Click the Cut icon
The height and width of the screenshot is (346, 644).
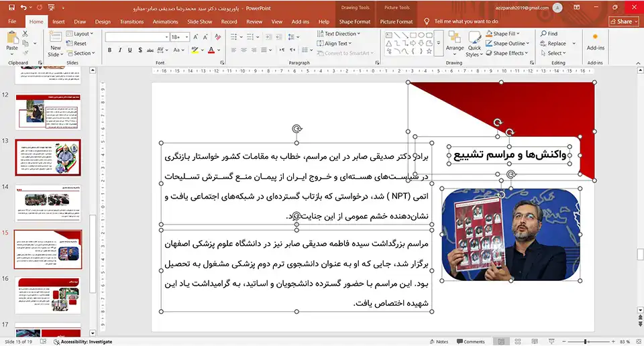pyautogui.click(x=25, y=34)
